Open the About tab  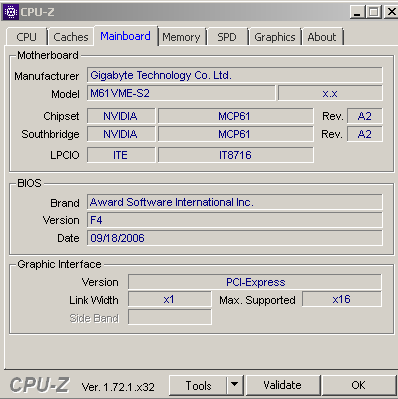tap(322, 37)
